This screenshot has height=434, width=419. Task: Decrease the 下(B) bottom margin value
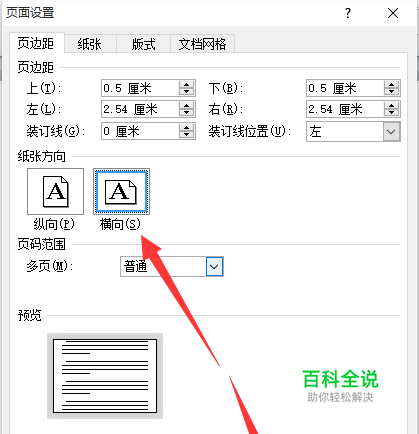coord(391,92)
